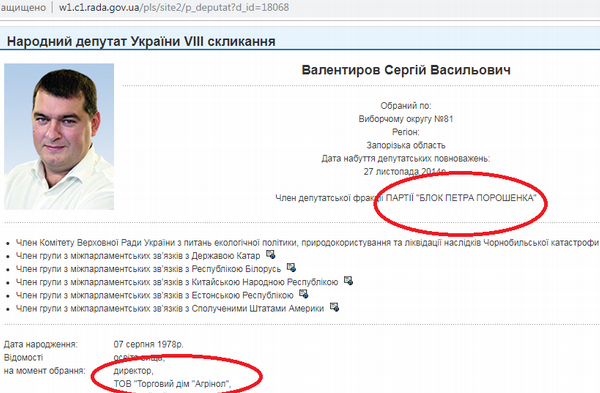Image resolution: width=600 pixels, height=393 pixels.
Task: Open the ecological policy committee link
Action: pos(307,243)
